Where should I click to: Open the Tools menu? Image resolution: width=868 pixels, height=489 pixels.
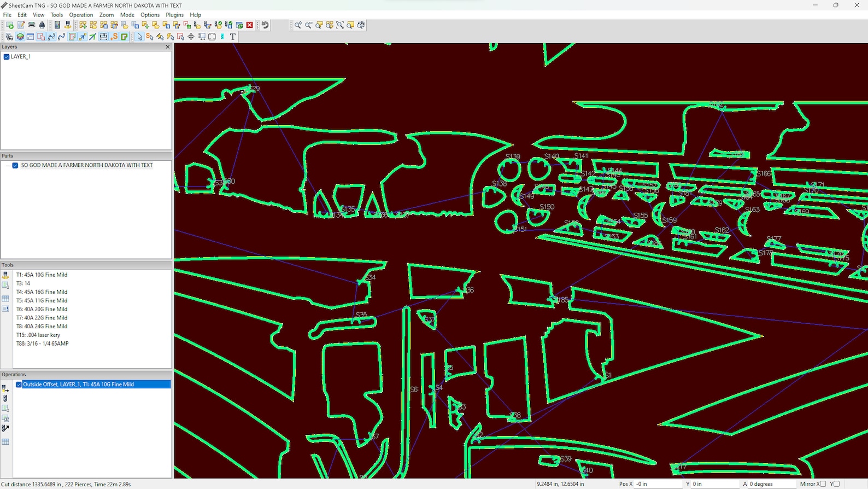[56, 15]
